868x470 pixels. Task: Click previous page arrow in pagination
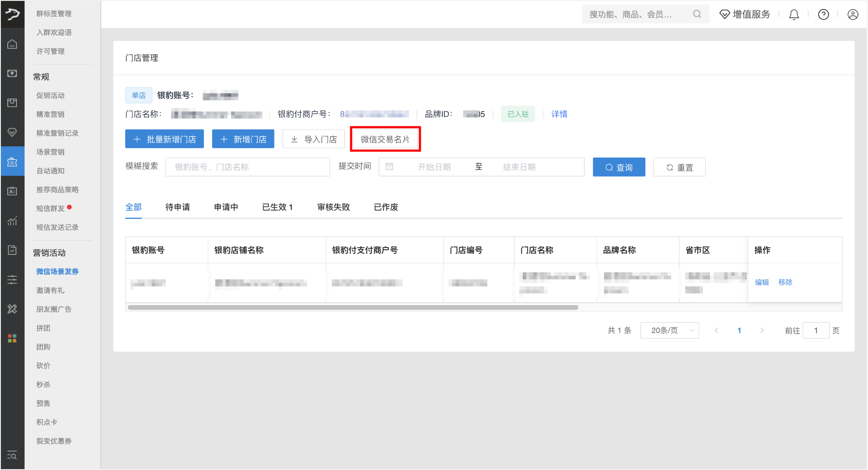click(x=716, y=330)
